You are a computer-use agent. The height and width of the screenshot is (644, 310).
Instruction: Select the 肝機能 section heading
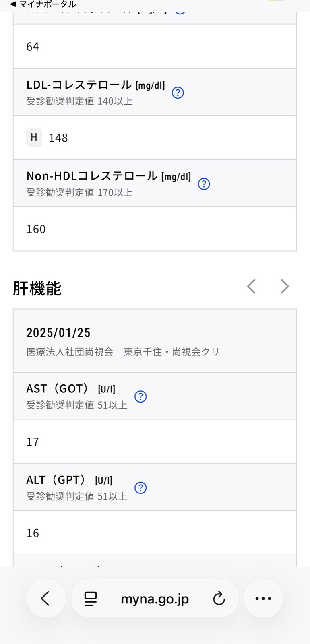[x=37, y=289]
